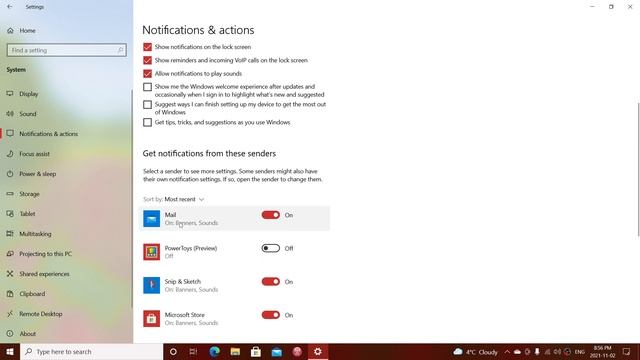Open Microsoft Store from the taskbar

(x=256, y=352)
